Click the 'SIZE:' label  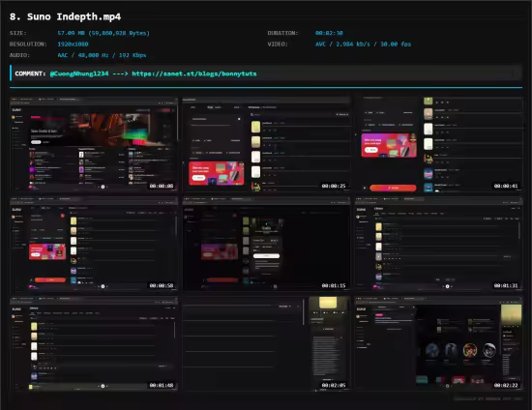tap(18, 33)
